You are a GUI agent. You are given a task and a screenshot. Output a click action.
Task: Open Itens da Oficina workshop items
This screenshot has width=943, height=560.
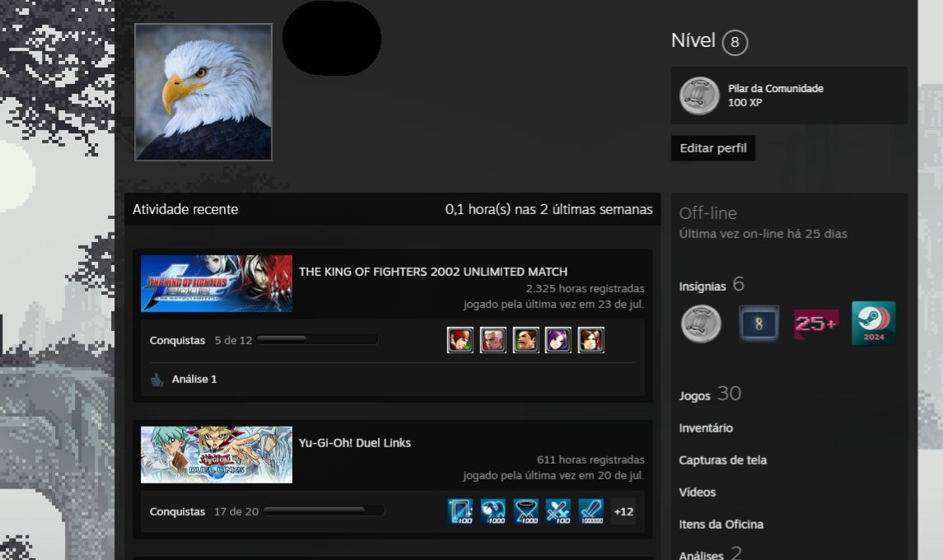point(721,524)
